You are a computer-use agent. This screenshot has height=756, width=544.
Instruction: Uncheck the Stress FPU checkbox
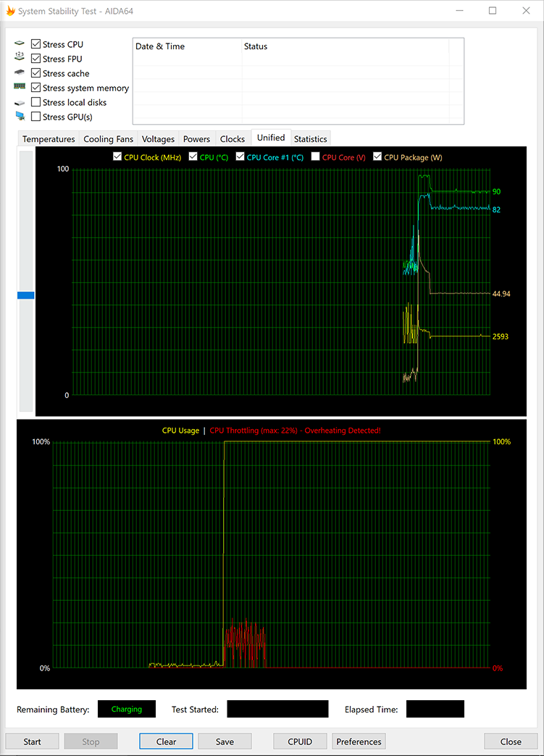[35, 58]
